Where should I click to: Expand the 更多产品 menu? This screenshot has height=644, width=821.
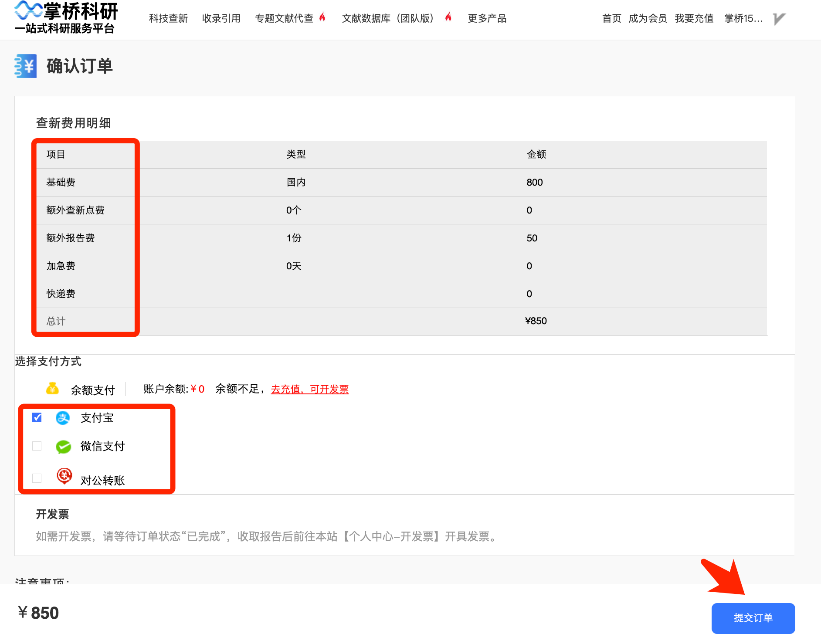(x=487, y=18)
